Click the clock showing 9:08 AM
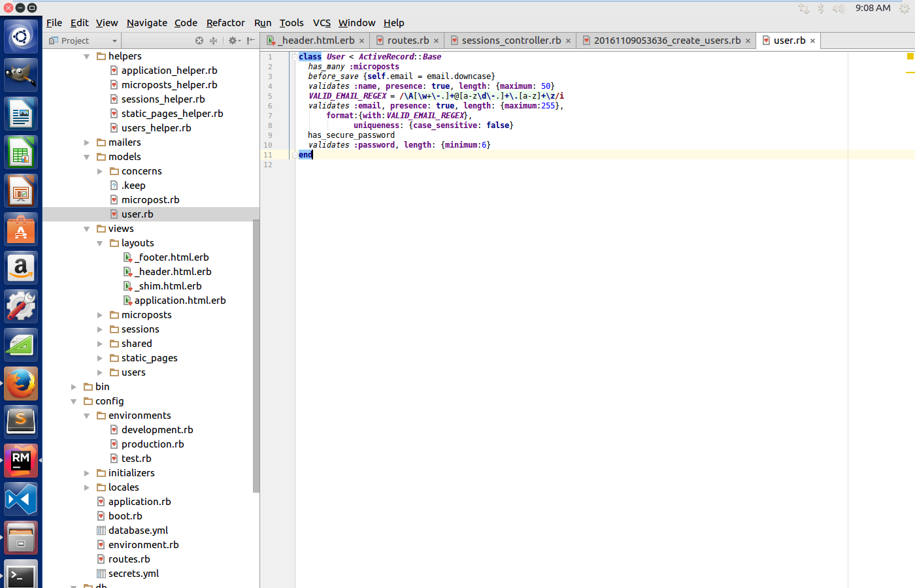 pos(873,8)
